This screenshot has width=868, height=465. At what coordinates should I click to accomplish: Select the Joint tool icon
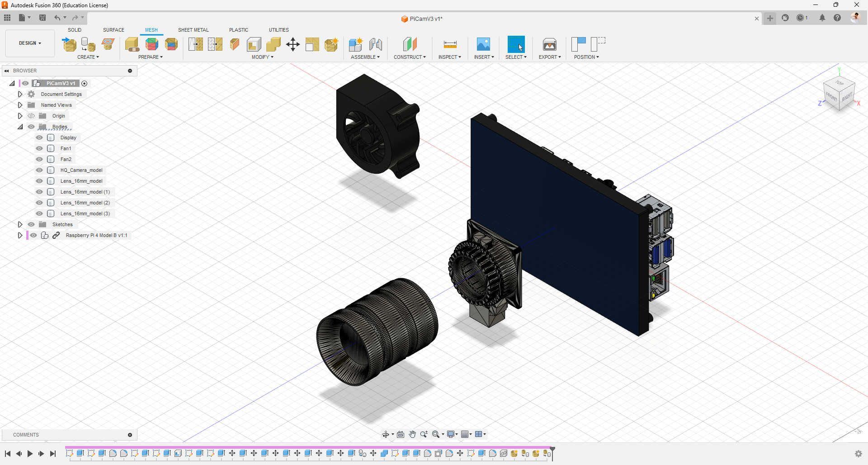[375, 44]
